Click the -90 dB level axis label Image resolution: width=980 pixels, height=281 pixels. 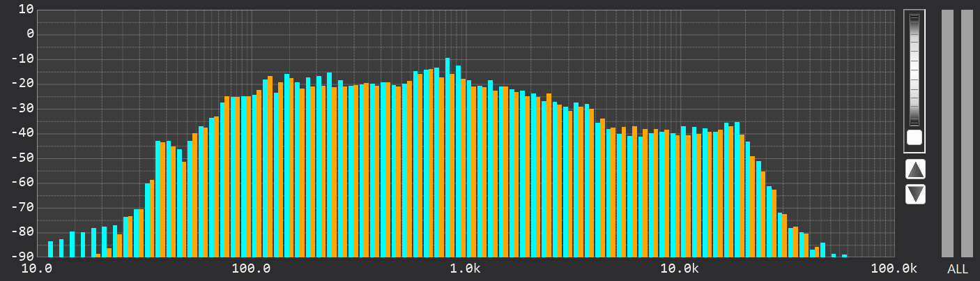(24, 257)
